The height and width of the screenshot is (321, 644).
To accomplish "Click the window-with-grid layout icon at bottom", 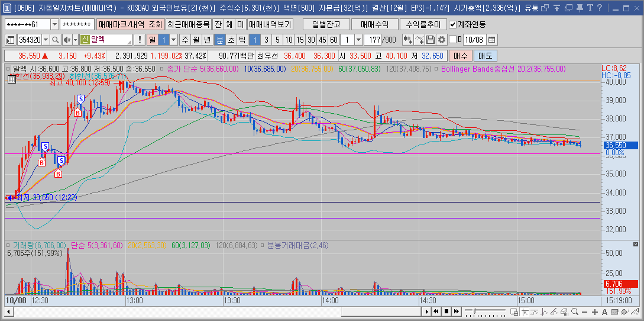I will click(514, 312).
